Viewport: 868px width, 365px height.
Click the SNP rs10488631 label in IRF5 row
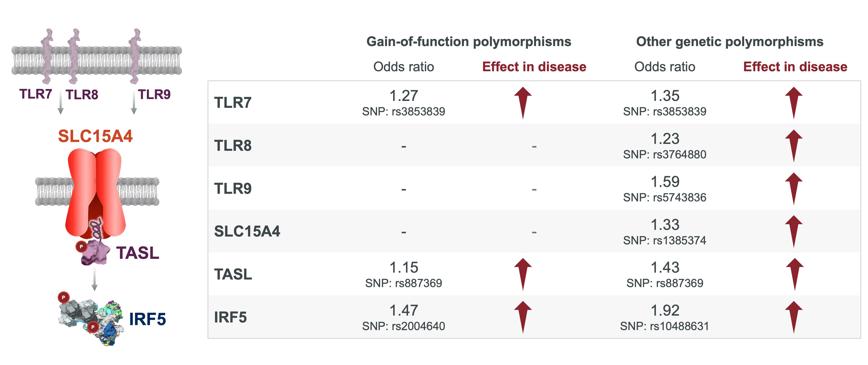point(664,326)
